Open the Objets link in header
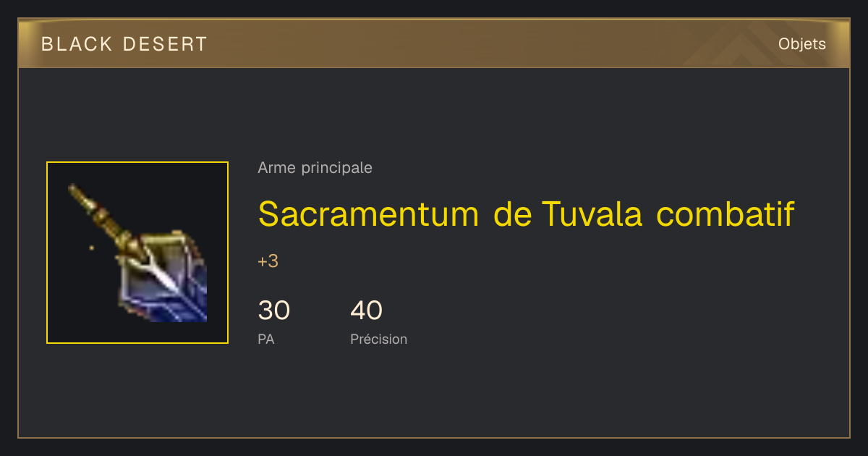The image size is (868, 456). tap(802, 44)
